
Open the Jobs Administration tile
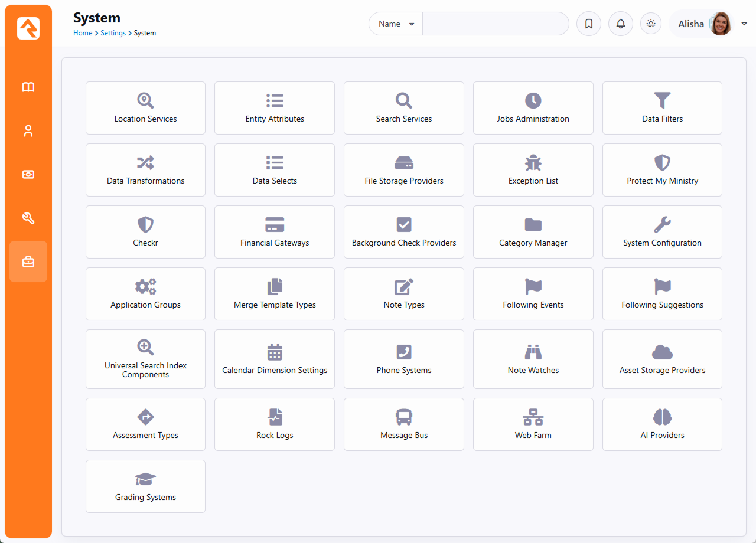(533, 108)
